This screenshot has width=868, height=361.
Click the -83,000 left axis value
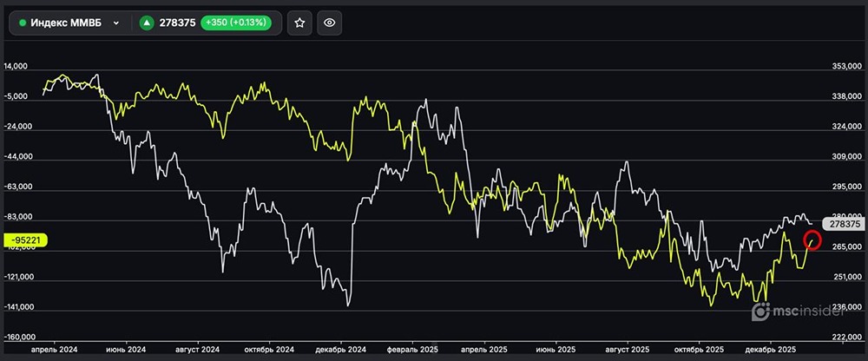click(17, 217)
